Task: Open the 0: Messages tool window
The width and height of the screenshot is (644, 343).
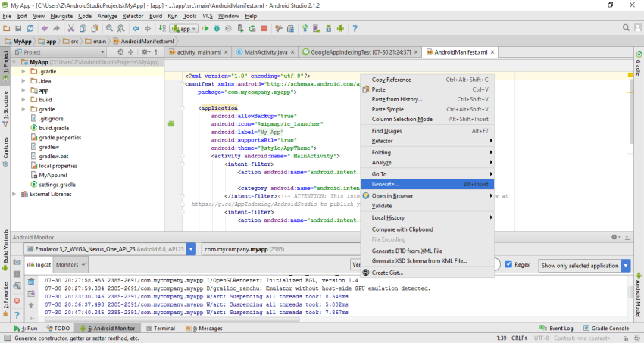Action: (x=204, y=328)
